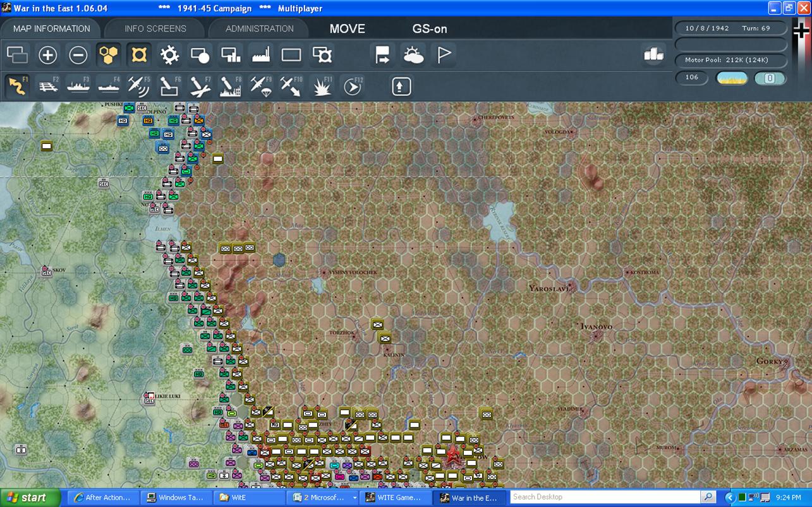This screenshot has height=507, width=812.
Task: Click the sun and cloud weather icon
Action: [x=413, y=55]
